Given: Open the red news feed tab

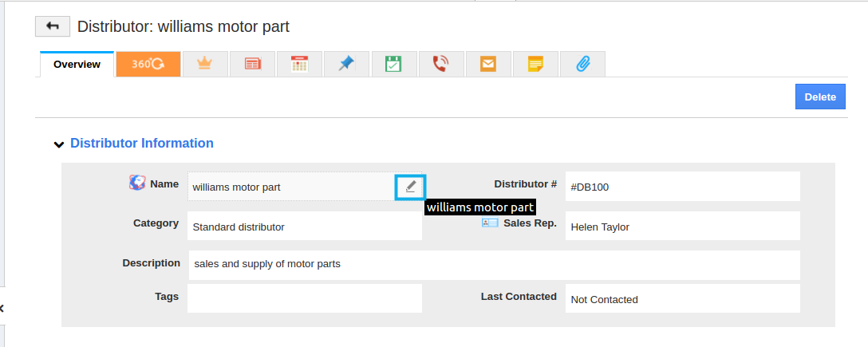Looking at the screenshot, I should [252, 64].
